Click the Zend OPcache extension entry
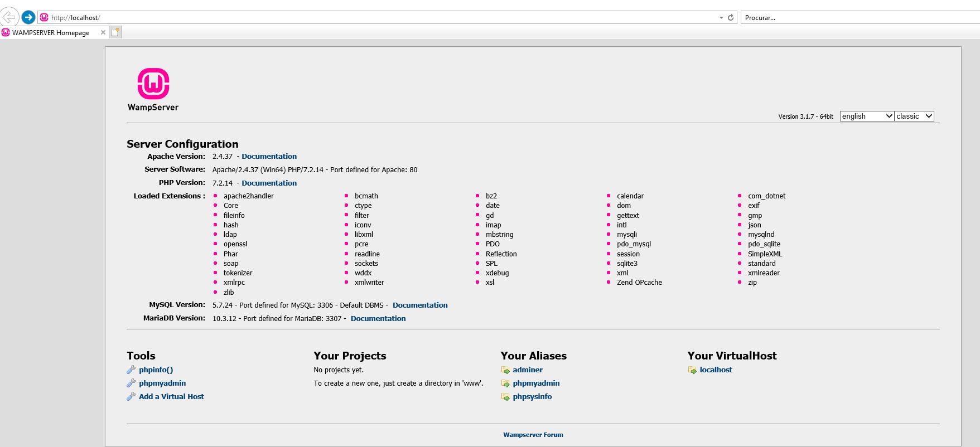 (x=639, y=283)
